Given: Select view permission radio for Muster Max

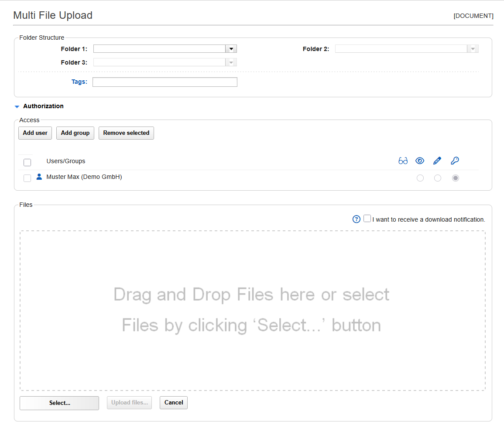Looking at the screenshot, I should (420, 178).
